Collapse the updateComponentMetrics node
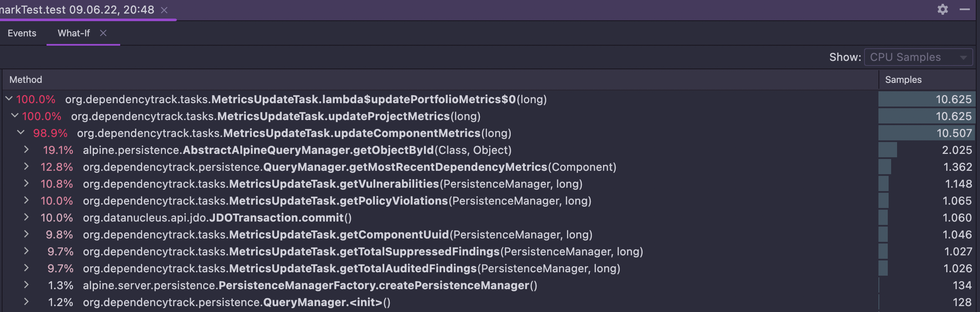Image resolution: width=980 pixels, height=312 pixels. (21, 133)
